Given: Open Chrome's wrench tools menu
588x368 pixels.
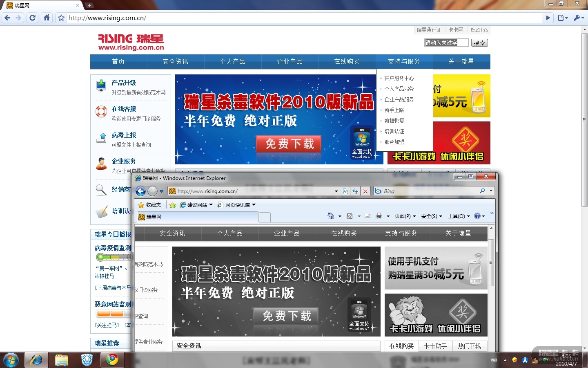Looking at the screenshot, I should (x=579, y=18).
